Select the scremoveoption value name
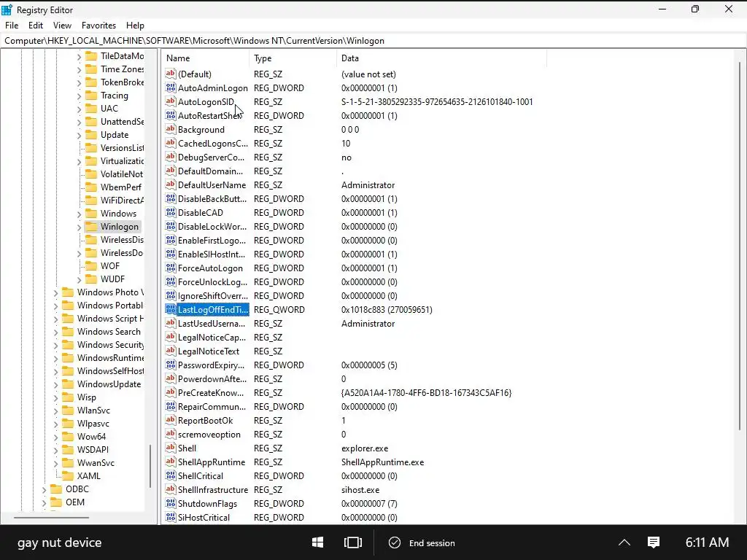Image resolution: width=747 pixels, height=560 pixels. coord(209,435)
